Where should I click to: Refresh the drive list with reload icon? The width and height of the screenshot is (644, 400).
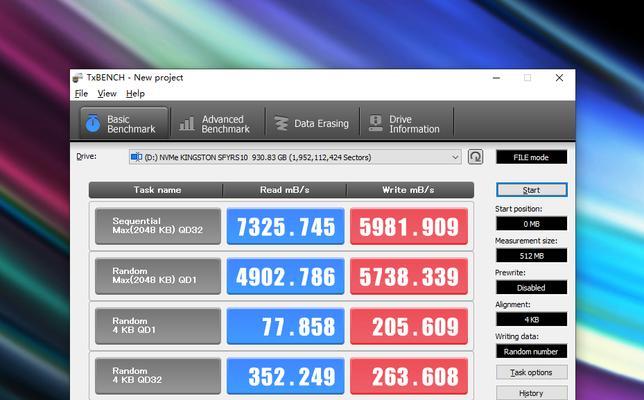[x=475, y=157]
